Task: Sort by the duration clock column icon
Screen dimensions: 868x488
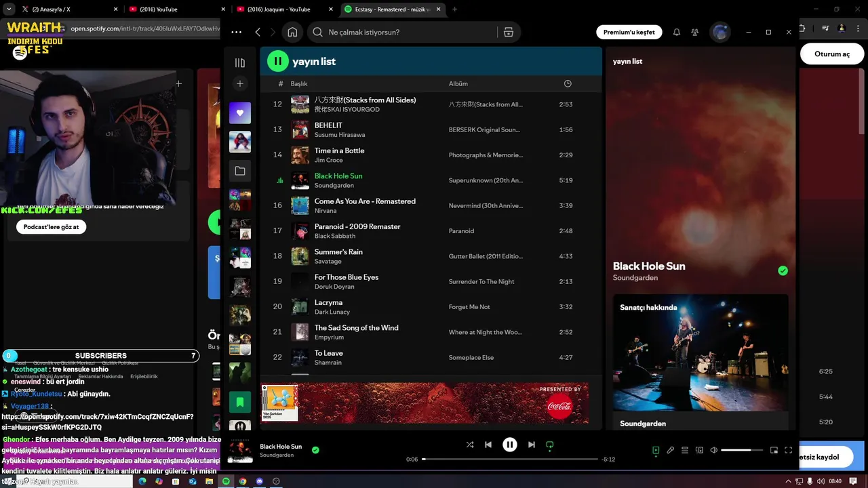Action: coord(568,83)
